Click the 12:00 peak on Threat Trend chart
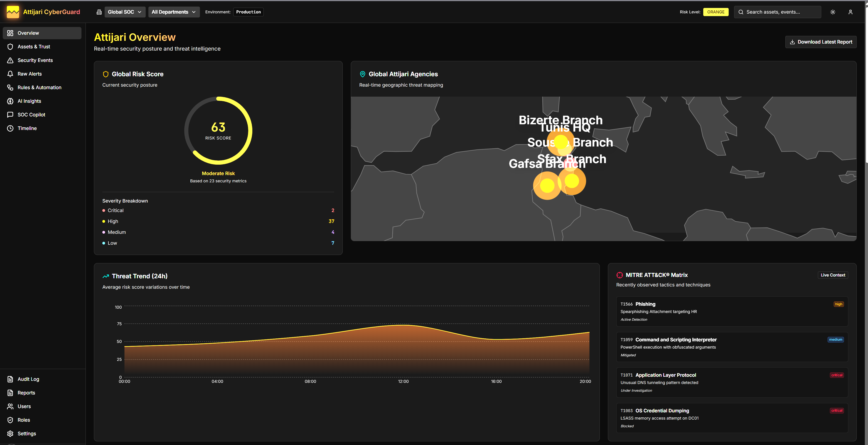Viewport: 868px width, 445px height. click(403, 325)
